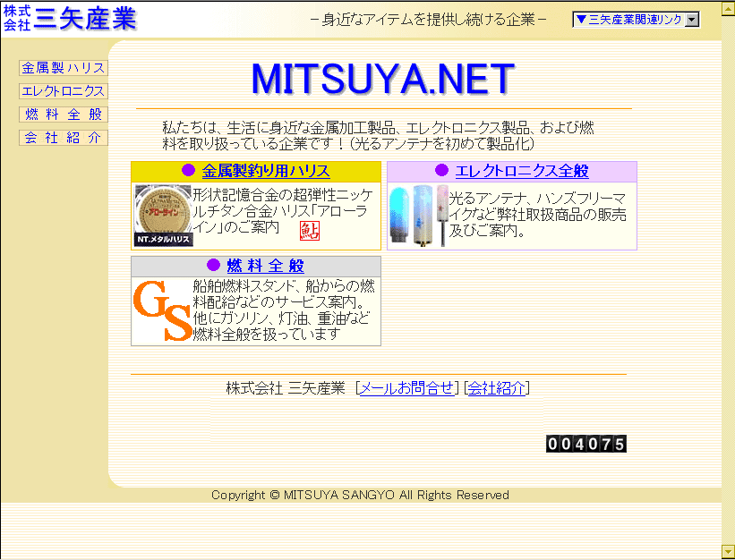Click the dropdown arrow of related links

(x=691, y=20)
